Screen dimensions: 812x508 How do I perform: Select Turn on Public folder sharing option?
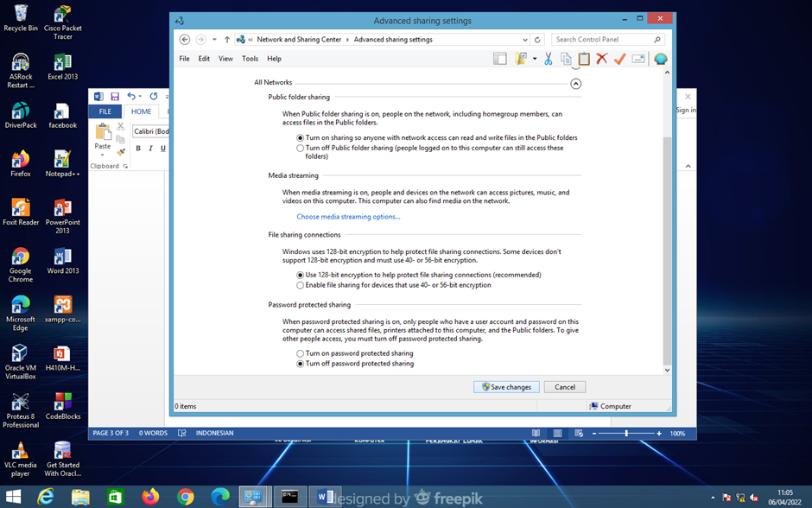coord(300,137)
